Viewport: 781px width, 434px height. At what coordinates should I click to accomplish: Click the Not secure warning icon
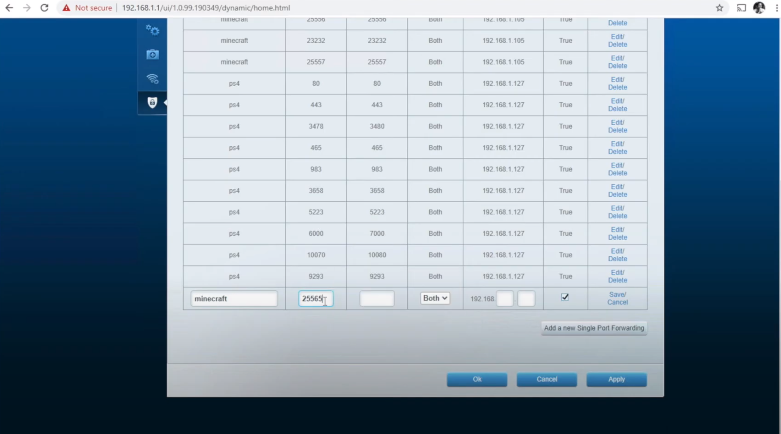66,8
